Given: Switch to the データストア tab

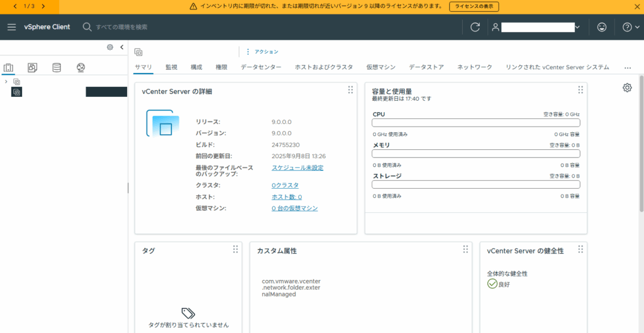Looking at the screenshot, I should point(426,67).
